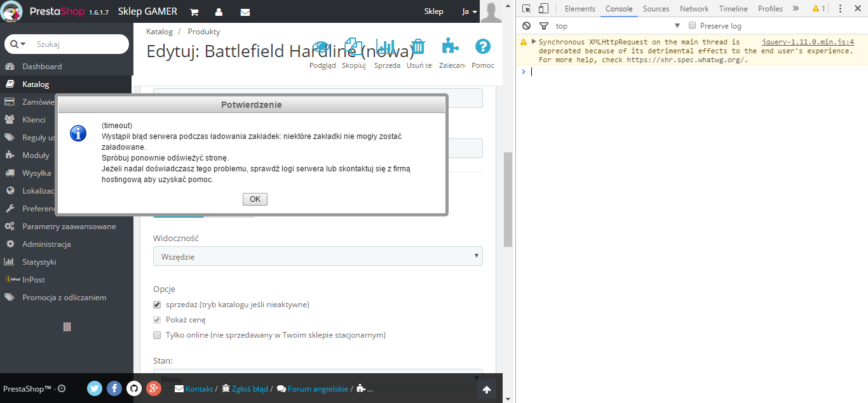Clear the console log icon
The image size is (868, 403).
[527, 26]
